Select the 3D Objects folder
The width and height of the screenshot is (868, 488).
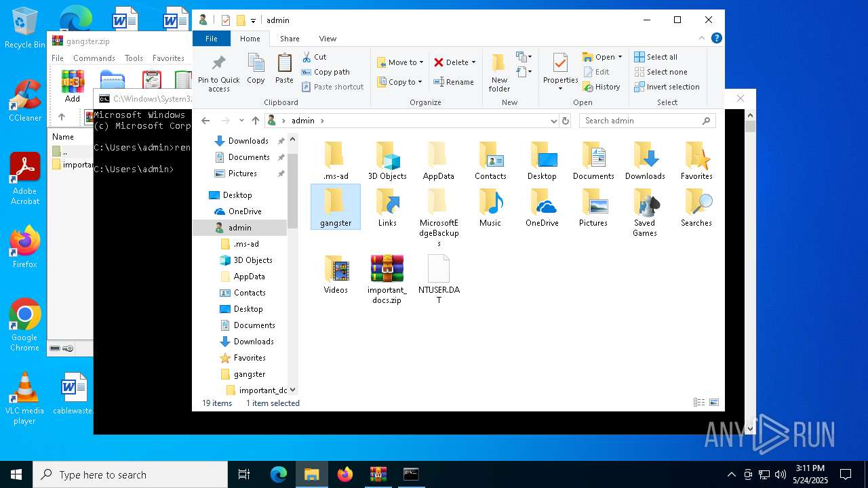pyautogui.click(x=387, y=161)
